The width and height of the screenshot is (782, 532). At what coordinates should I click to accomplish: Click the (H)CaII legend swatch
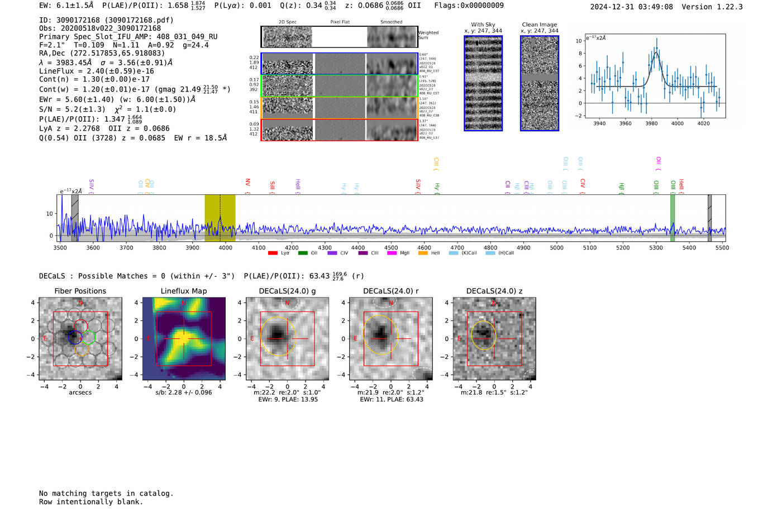point(490,253)
